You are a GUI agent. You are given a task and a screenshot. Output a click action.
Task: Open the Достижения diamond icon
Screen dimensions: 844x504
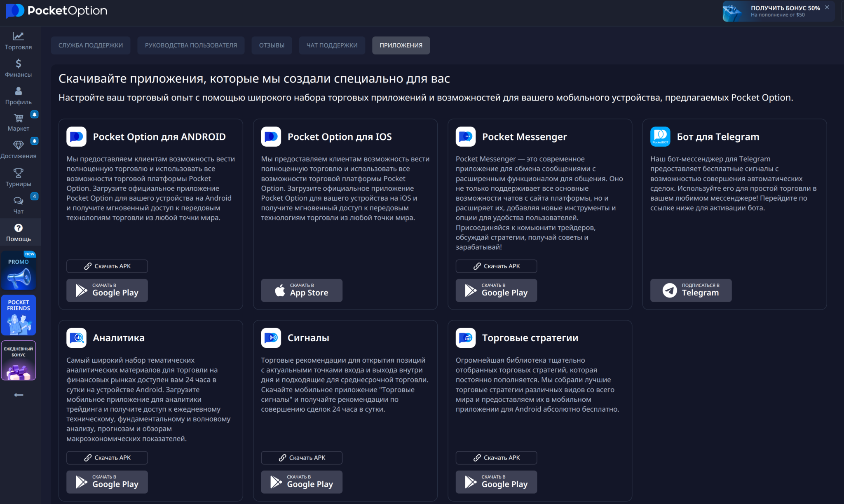pyautogui.click(x=18, y=145)
